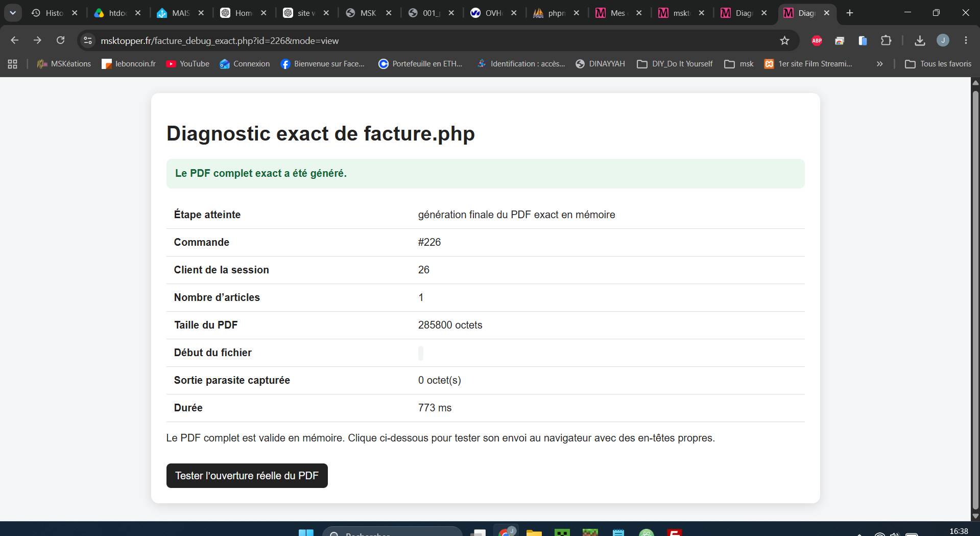Viewport: 980px width, 536px height.
Task: Open the leboncoin.fr bookmark
Action: coord(129,64)
